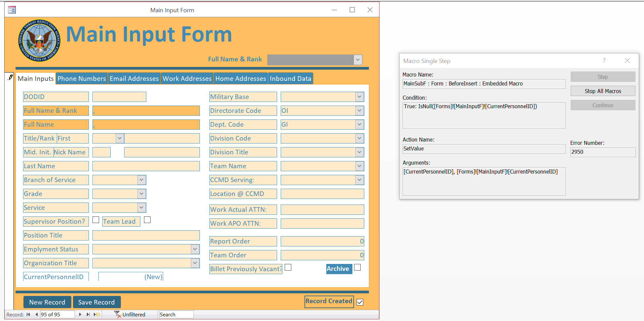Click Stop All Macros button
Screen dimensions: 644x321
(x=603, y=91)
